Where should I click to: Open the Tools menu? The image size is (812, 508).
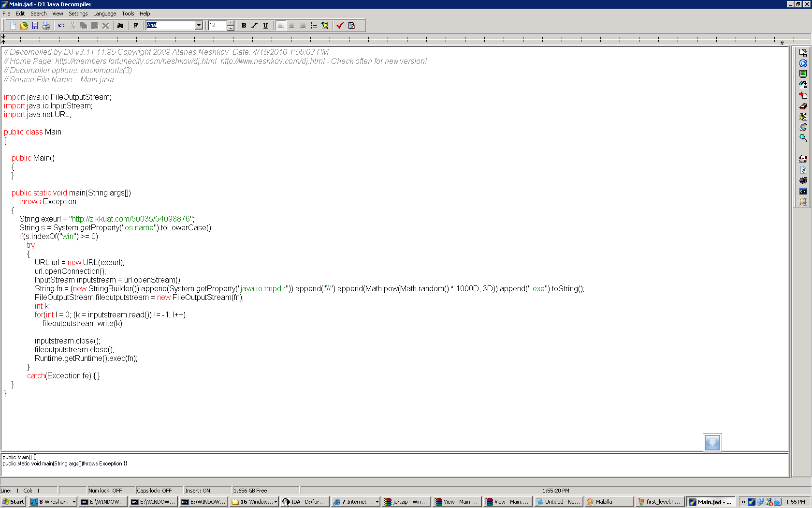click(128, 14)
